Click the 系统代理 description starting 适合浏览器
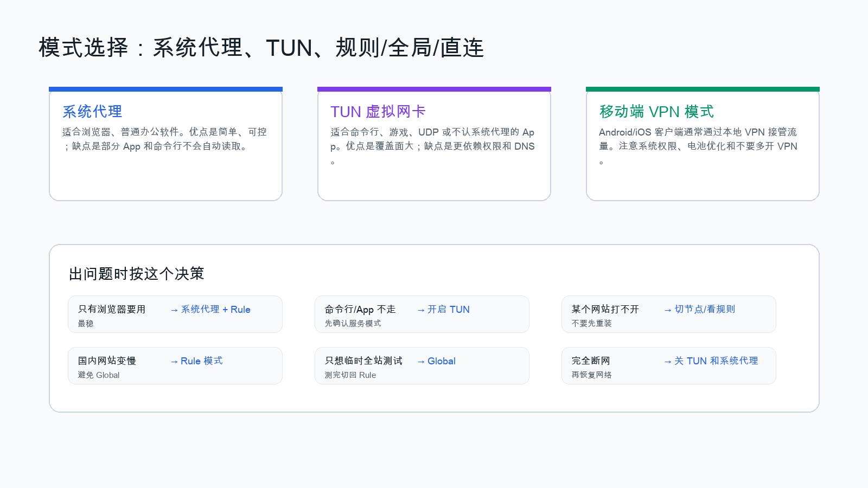The image size is (868, 488). (x=164, y=139)
